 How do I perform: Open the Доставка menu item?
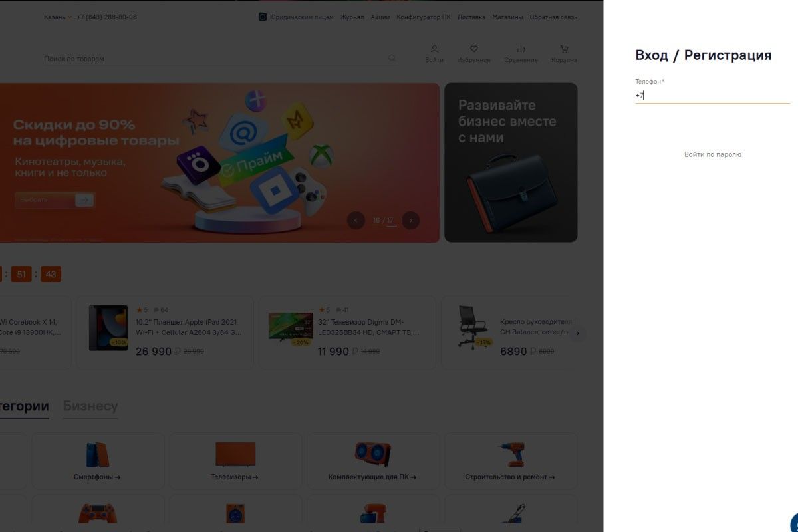pyautogui.click(x=471, y=17)
